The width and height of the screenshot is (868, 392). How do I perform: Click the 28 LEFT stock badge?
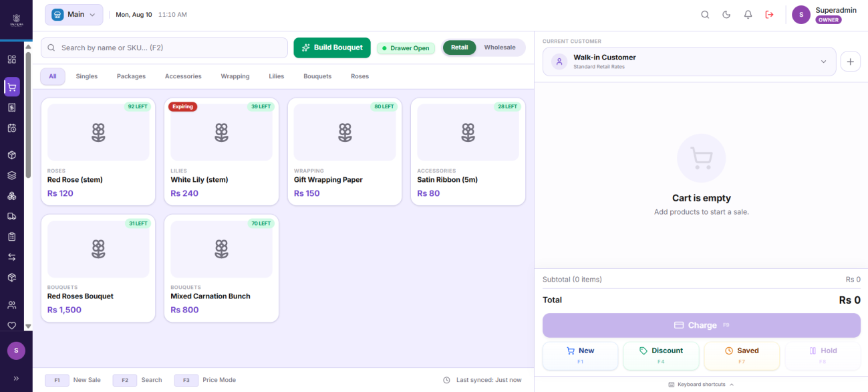507,106
